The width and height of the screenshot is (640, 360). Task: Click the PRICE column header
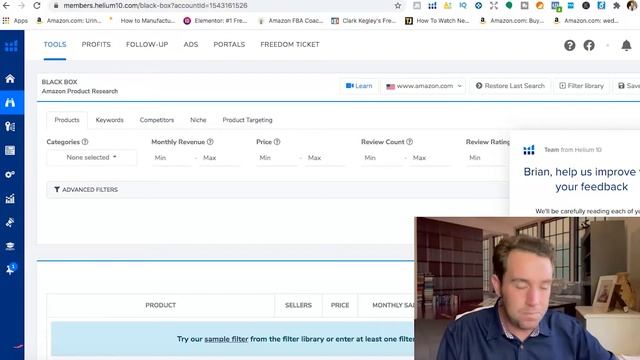click(x=340, y=305)
